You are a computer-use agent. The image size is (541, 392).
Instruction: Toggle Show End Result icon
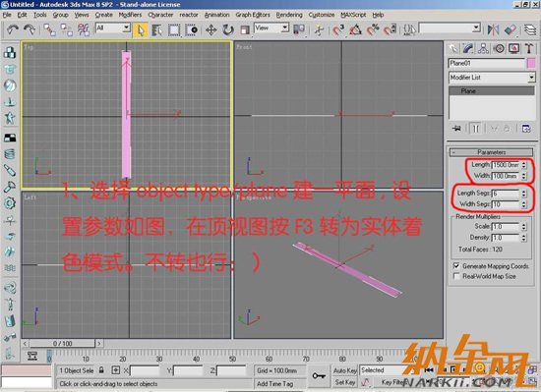pyautogui.click(x=476, y=129)
